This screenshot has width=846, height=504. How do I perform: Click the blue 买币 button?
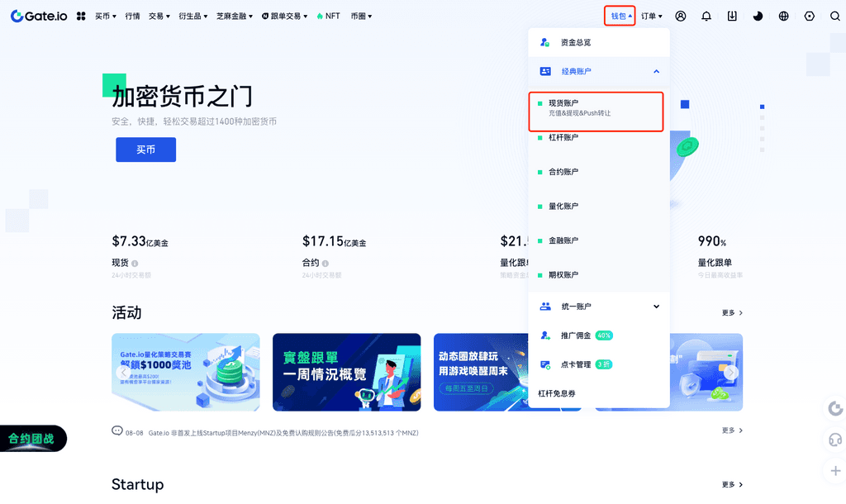click(x=145, y=150)
